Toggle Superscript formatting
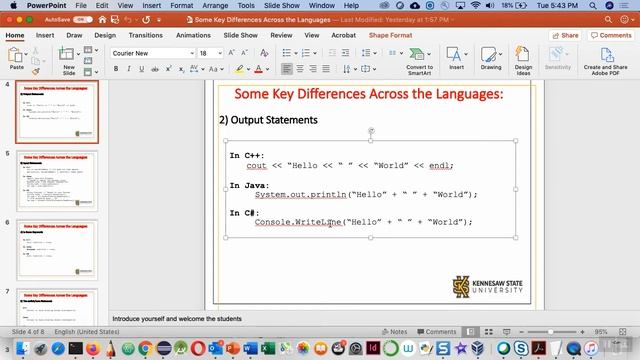The width and height of the screenshot is (640, 360). (168, 69)
